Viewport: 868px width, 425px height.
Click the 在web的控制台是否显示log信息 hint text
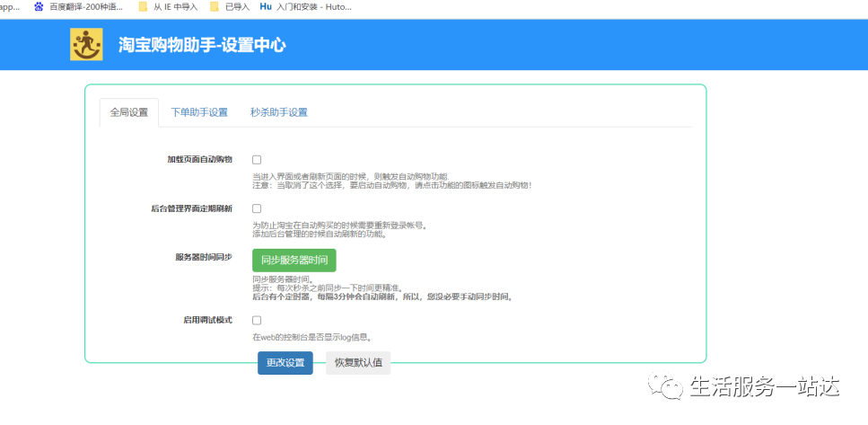311,337
